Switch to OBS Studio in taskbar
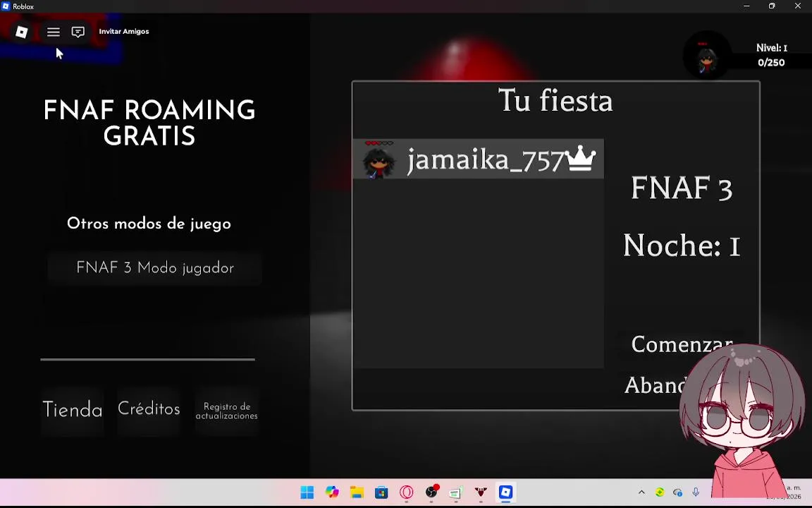 click(431, 492)
